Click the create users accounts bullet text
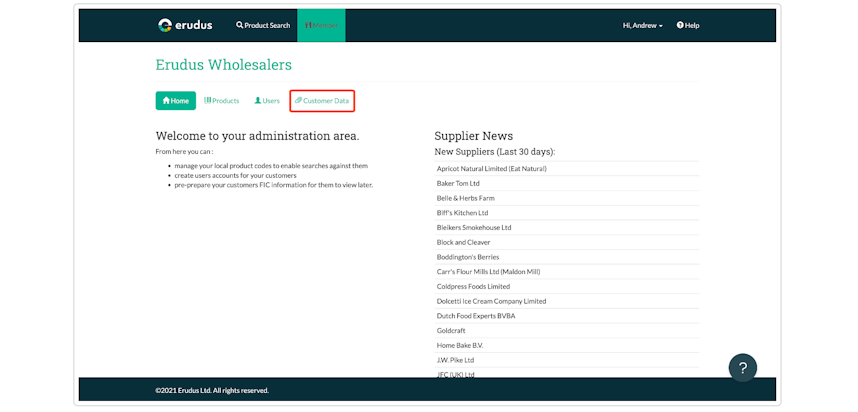 point(235,176)
